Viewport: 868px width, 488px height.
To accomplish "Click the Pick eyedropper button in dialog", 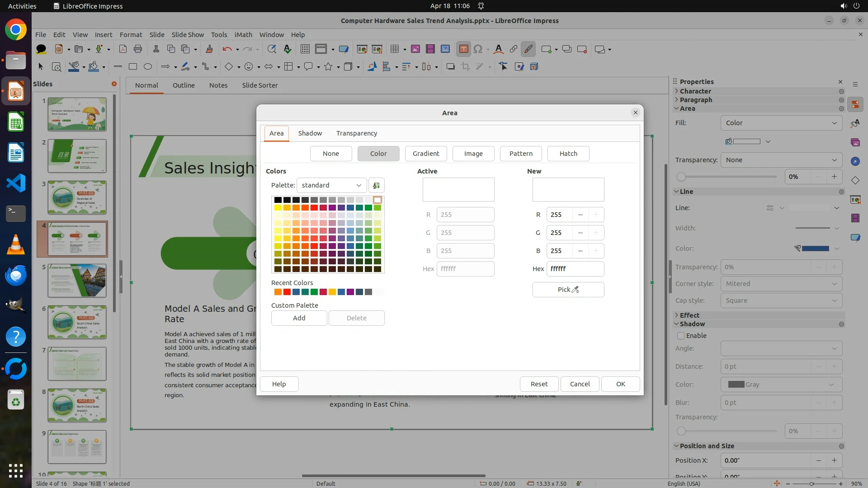I will [568, 290].
